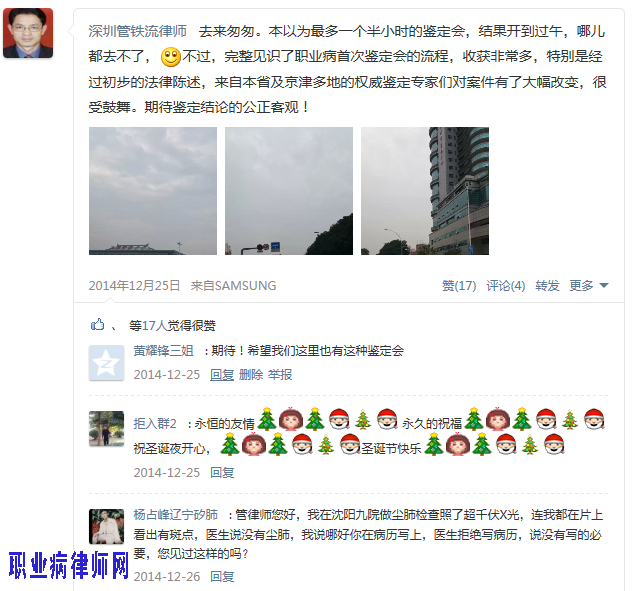Open 拒入群2 commenter avatar
This screenshot has width=643, height=591.
107,429
